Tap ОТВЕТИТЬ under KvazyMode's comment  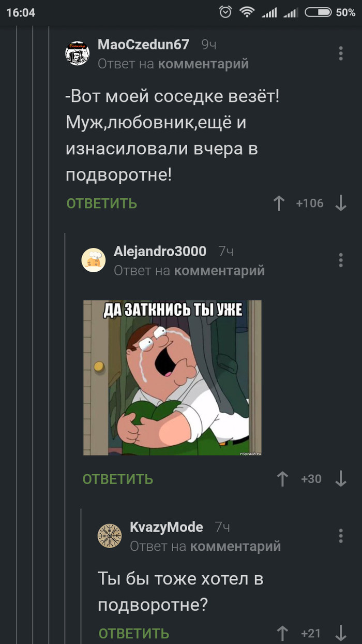(x=134, y=633)
